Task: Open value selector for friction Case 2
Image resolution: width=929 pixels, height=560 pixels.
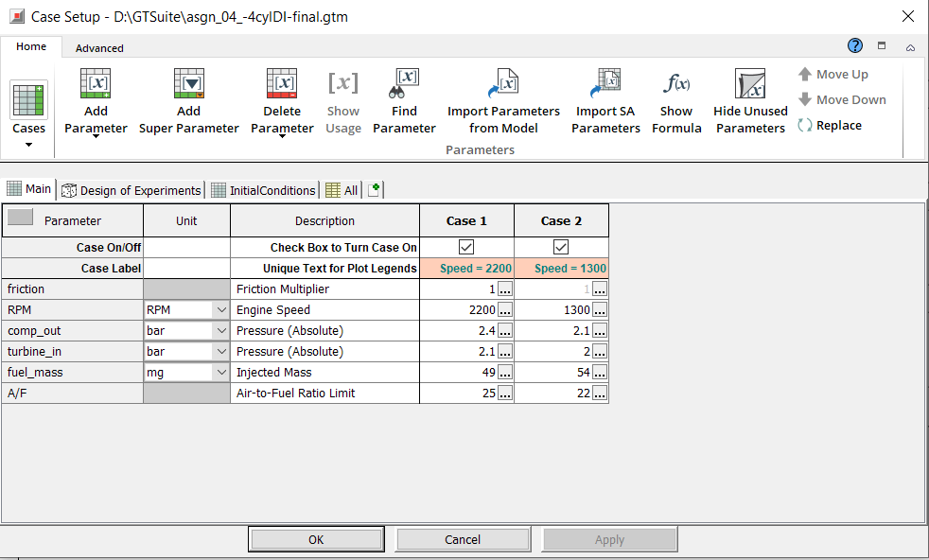Action: 600,289
